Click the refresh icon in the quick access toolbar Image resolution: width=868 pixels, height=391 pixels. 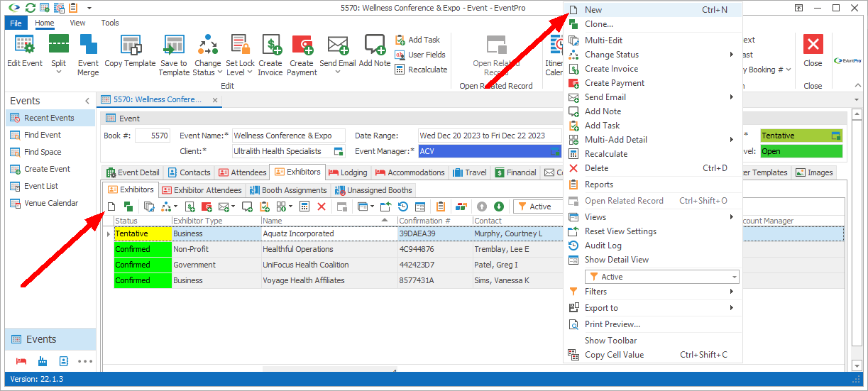click(30, 8)
